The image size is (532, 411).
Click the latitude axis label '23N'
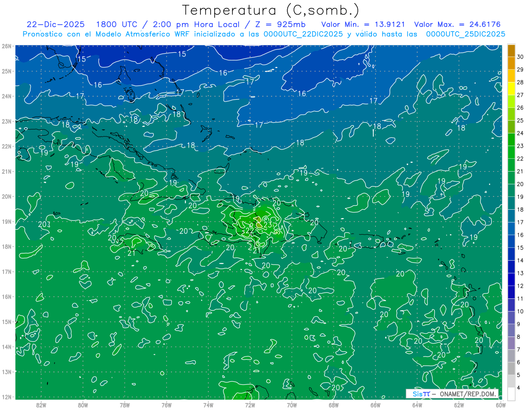(x=7, y=121)
